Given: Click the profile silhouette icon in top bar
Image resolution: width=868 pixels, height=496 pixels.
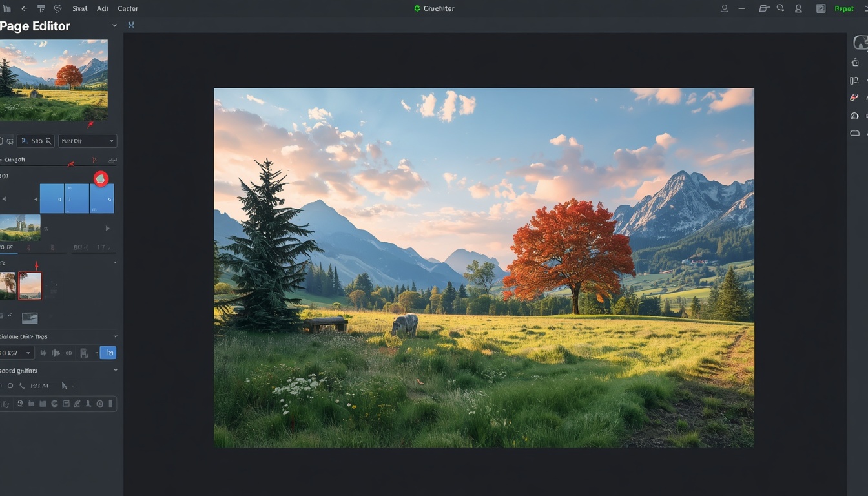Looking at the screenshot, I should pyautogui.click(x=798, y=8).
